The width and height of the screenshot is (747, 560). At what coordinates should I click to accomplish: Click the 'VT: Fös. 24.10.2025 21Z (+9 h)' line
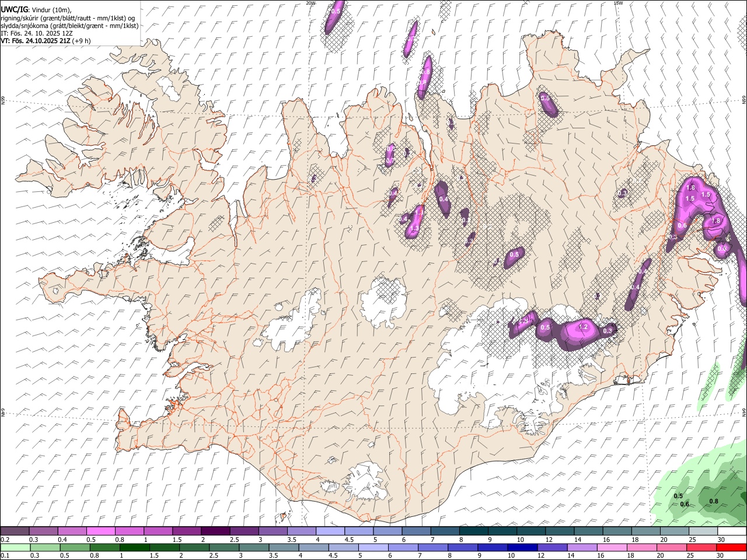coord(46,41)
